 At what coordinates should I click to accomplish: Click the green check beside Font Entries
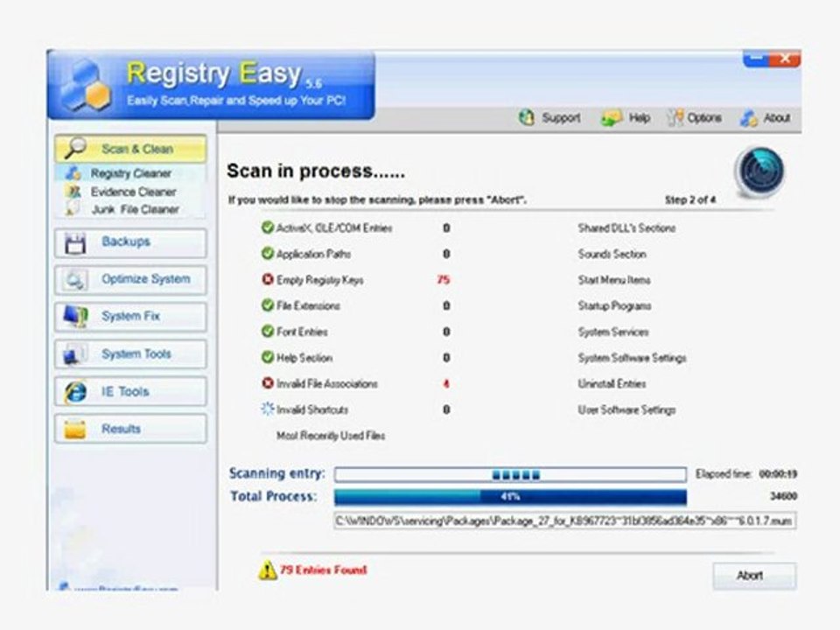click(268, 331)
